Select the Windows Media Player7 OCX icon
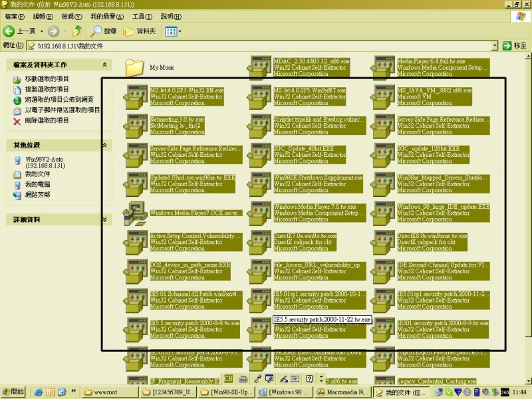 (135, 213)
